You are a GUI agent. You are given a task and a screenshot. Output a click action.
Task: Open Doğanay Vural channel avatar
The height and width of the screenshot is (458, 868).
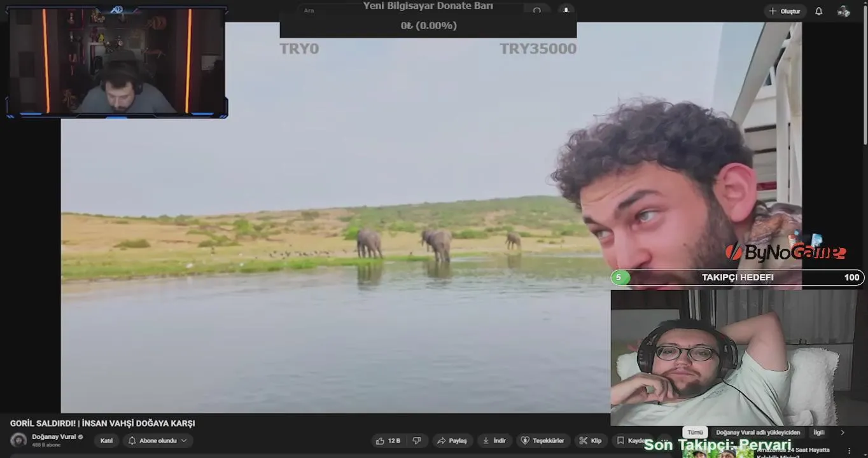click(x=18, y=440)
